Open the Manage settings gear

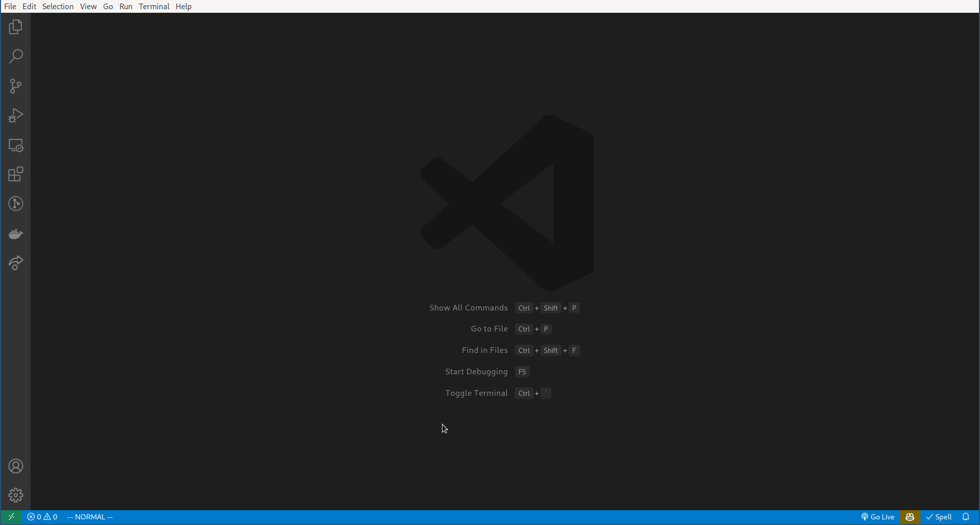tap(15, 495)
